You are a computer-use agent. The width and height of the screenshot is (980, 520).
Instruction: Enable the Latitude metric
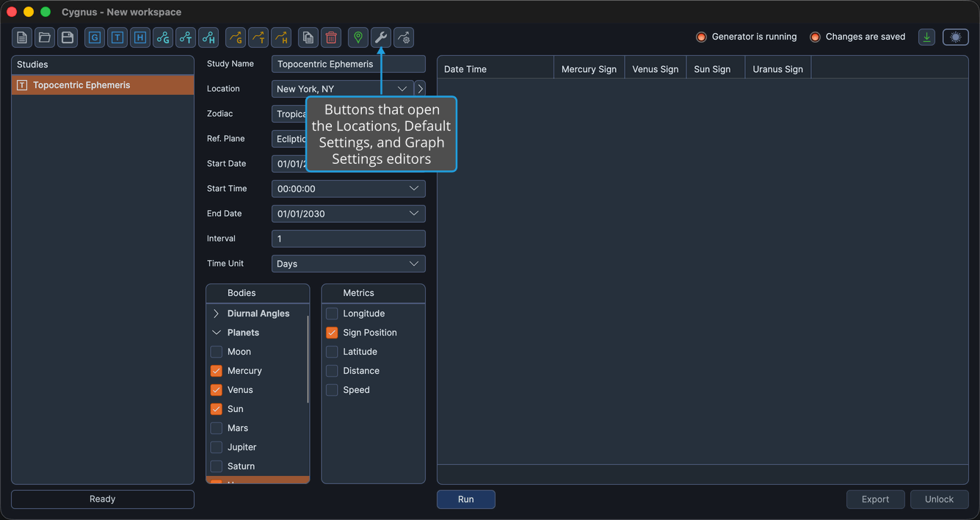[x=332, y=352]
